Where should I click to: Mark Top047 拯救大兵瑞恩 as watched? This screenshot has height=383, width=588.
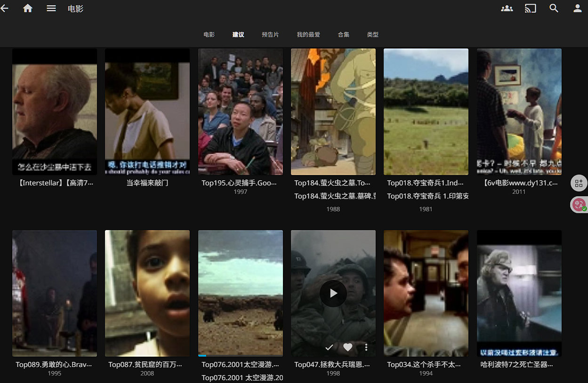tap(329, 347)
